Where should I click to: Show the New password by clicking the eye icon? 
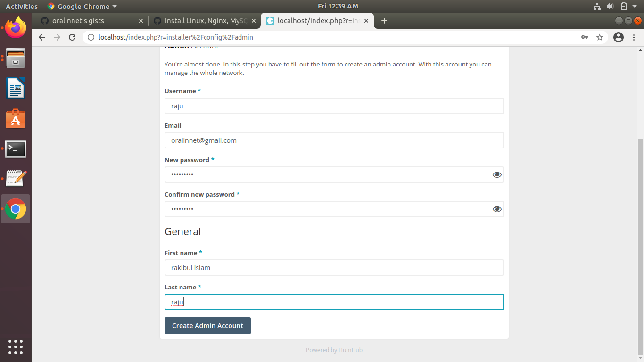pyautogui.click(x=497, y=174)
